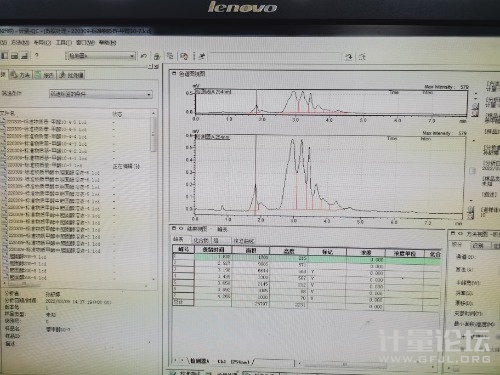The width and height of the screenshot is (500, 375).
Task: Switch to the 化合物 results tab
Action: 201,240
